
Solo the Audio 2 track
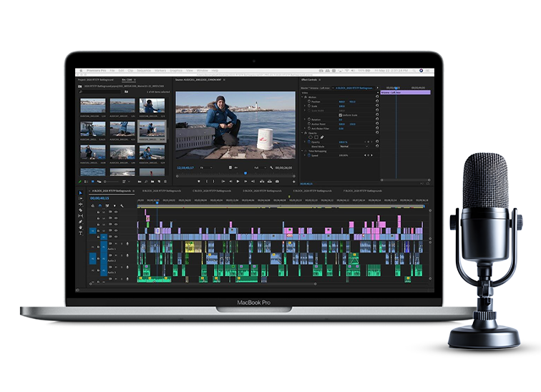(122, 255)
